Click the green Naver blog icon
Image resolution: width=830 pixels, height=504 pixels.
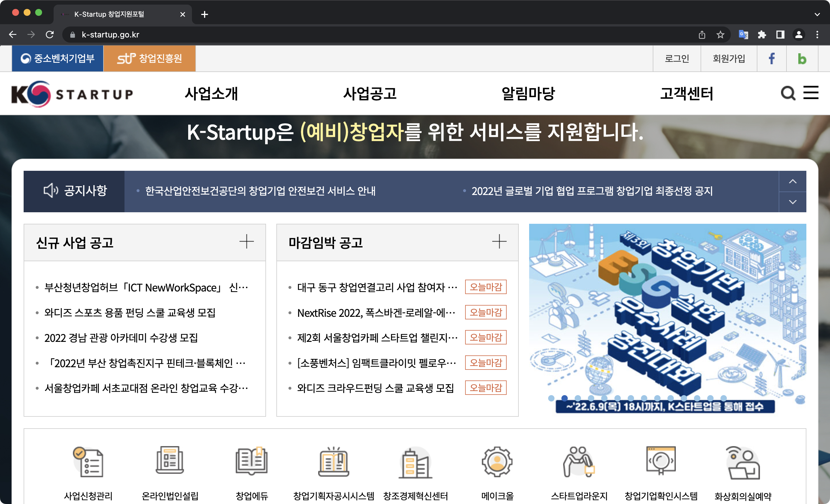click(x=802, y=58)
